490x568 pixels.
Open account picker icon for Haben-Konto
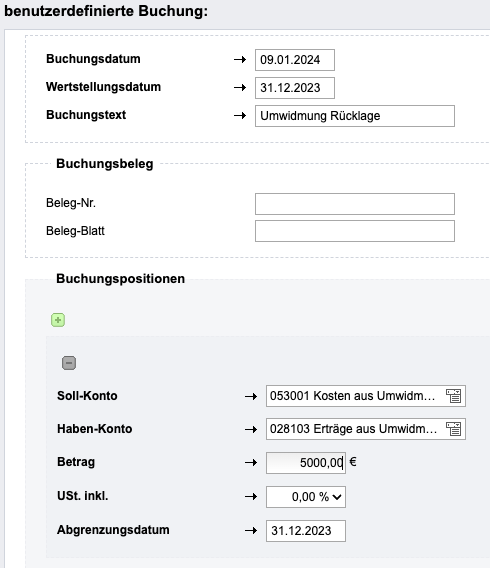(x=453, y=429)
